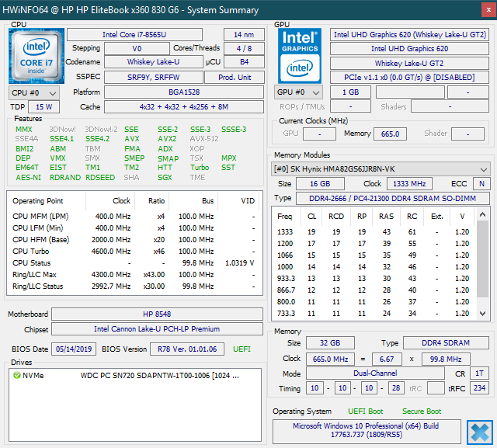The width and height of the screenshot is (497, 448).
Task: Click the blue X close button
Action: click(x=479, y=432)
